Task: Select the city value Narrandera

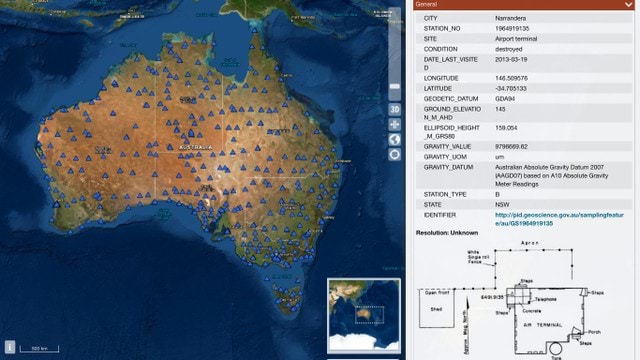Action: click(510, 18)
